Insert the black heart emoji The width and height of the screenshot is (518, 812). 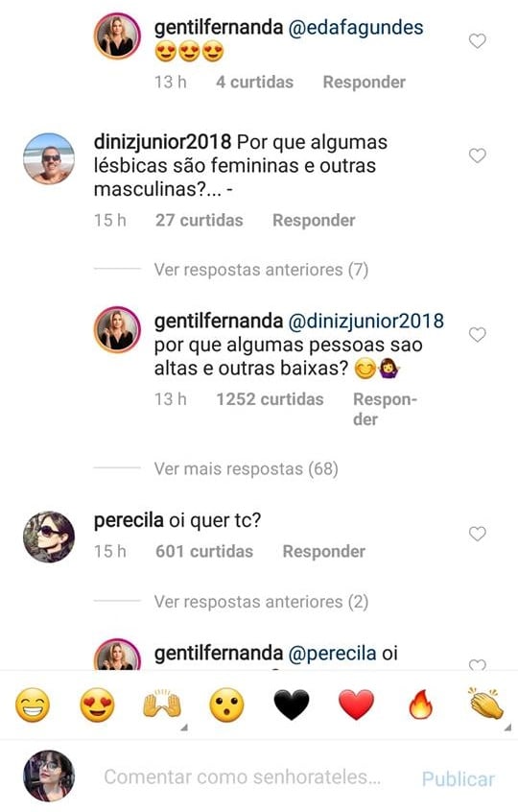292,705
